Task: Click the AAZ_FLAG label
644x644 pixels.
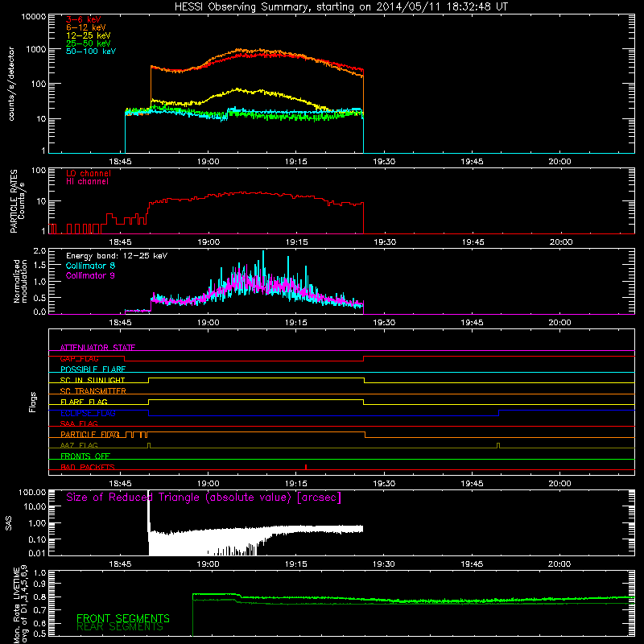Action: tap(79, 446)
